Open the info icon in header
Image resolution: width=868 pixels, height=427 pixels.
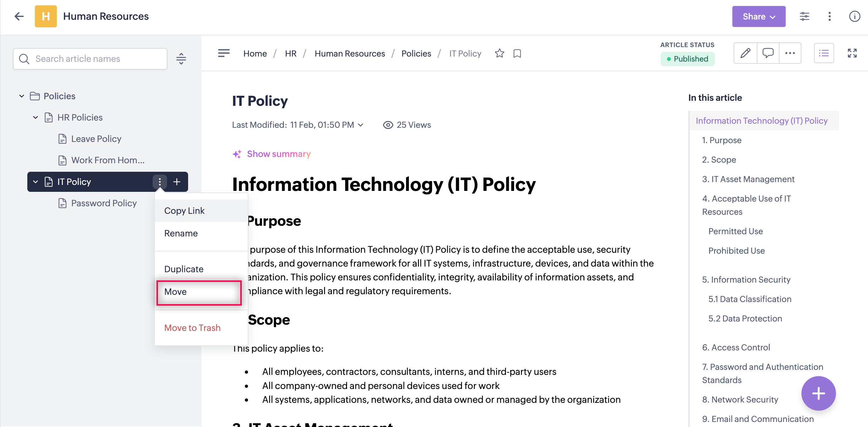854,16
